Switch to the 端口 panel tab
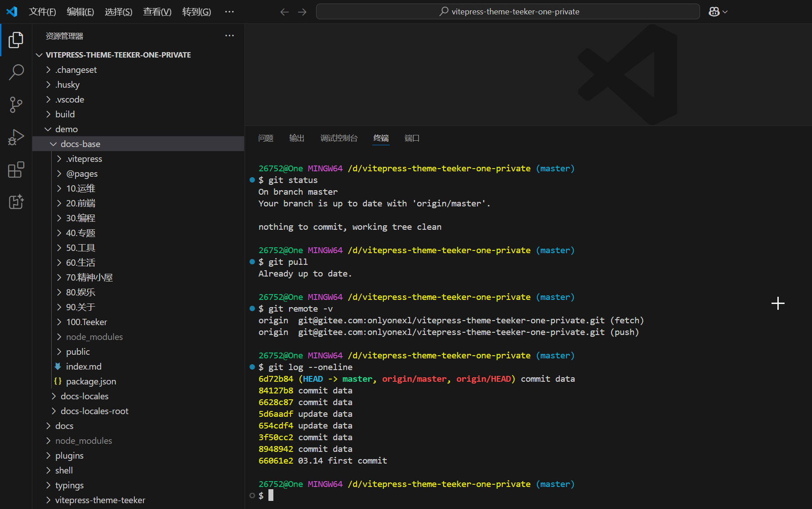The image size is (812, 509). [412, 138]
